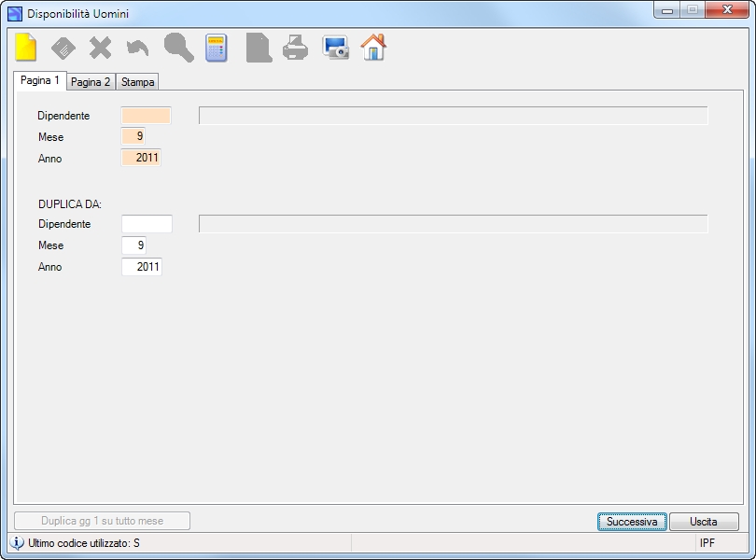Open the calculator icon
Image resolution: width=756 pixels, height=560 pixels.
pos(216,48)
